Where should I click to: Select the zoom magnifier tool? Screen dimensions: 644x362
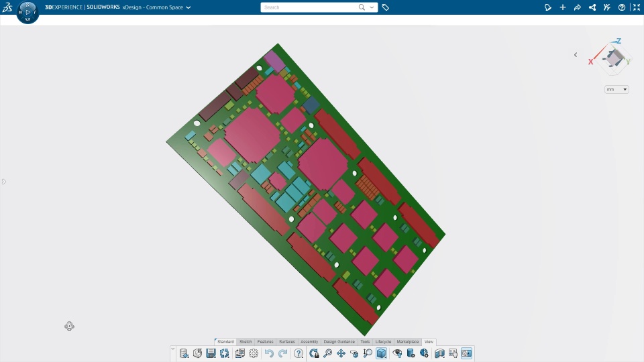coord(327,353)
